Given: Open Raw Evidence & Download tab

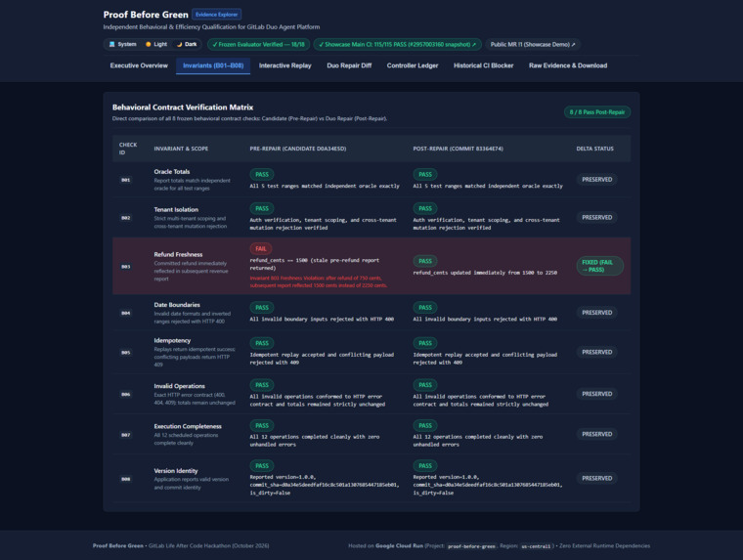Looking at the screenshot, I should [568, 65].
